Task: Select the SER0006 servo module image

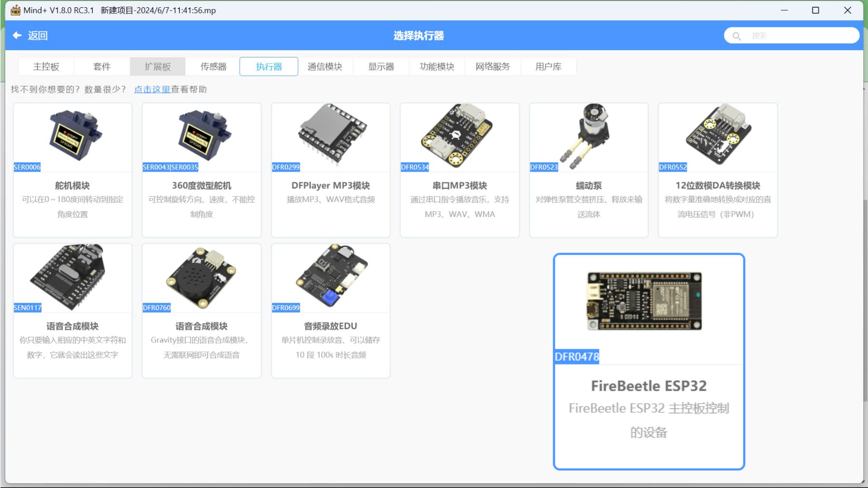Action: (75, 135)
